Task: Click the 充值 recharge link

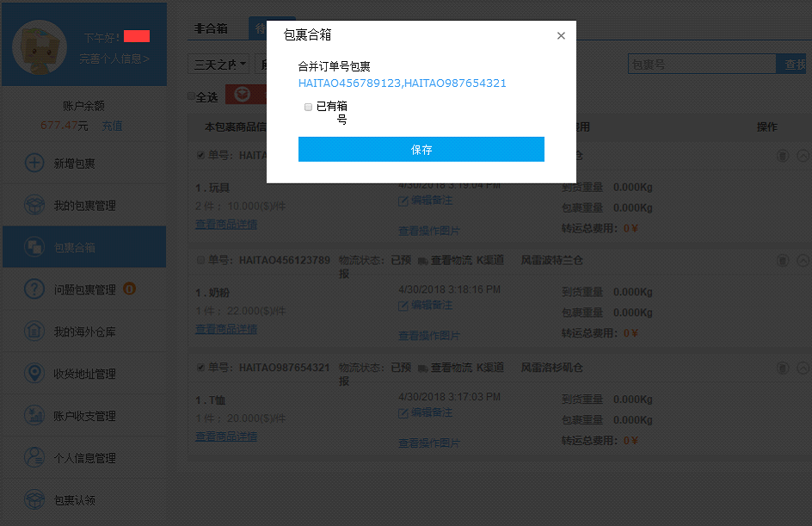Action: [112, 126]
